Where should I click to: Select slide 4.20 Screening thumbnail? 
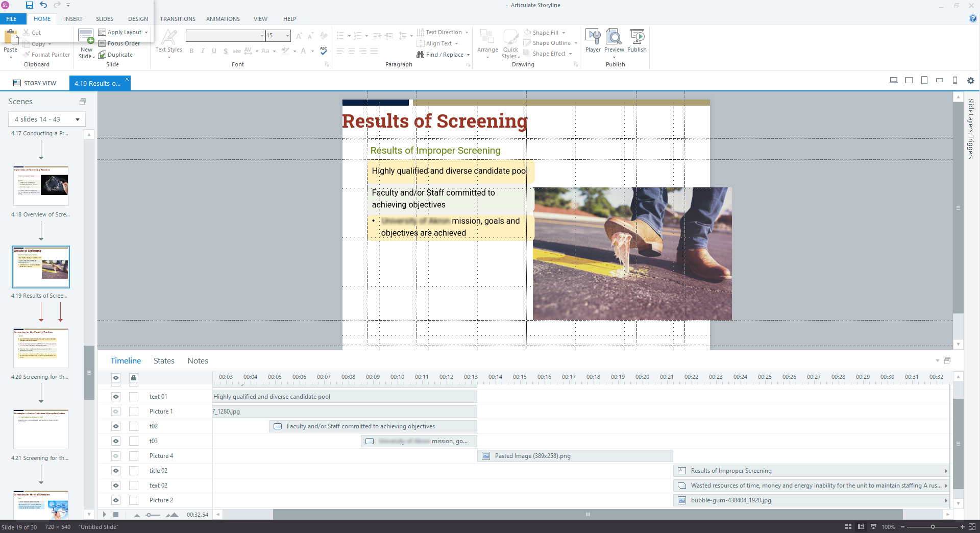(41, 348)
